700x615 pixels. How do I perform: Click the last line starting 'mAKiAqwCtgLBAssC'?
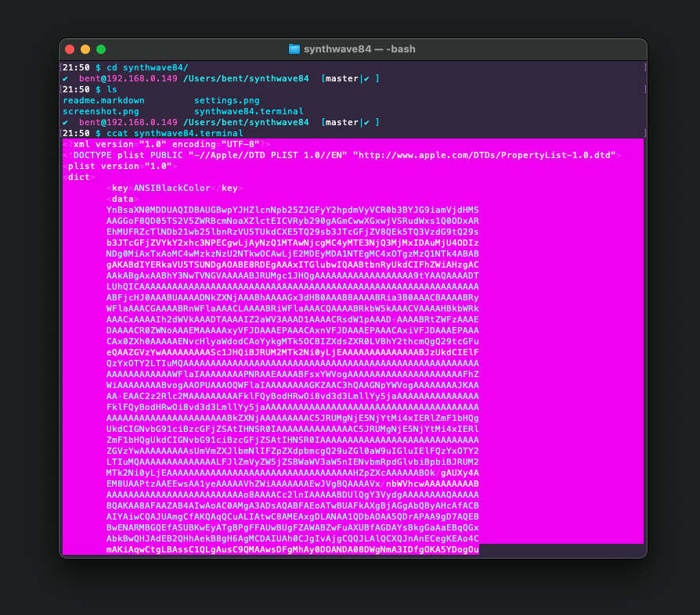(292, 549)
